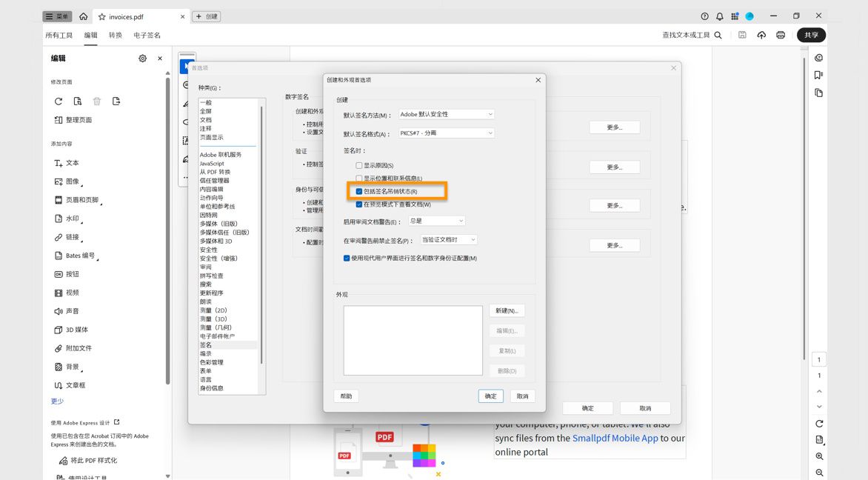
Task: Confirm front dialog with 确定
Action: tap(491, 396)
